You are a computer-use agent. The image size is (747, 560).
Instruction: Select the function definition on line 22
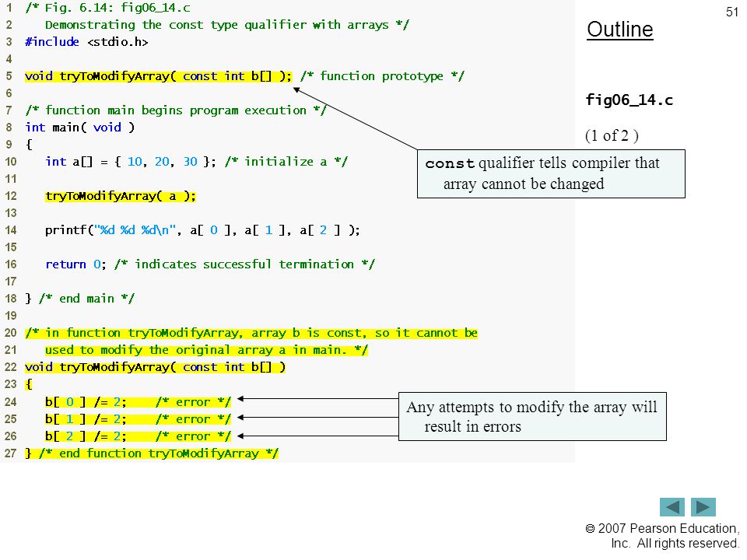pos(156,367)
